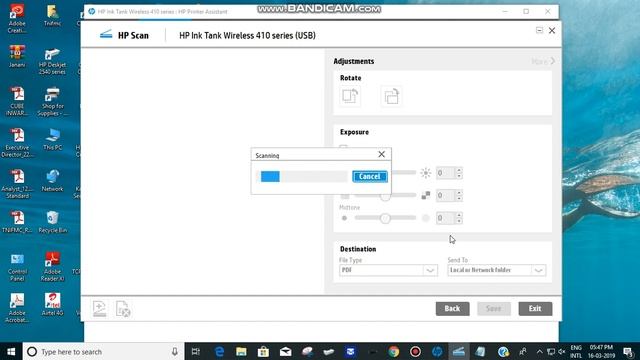Increase the Midtone value stepper

[x=459, y=215]
